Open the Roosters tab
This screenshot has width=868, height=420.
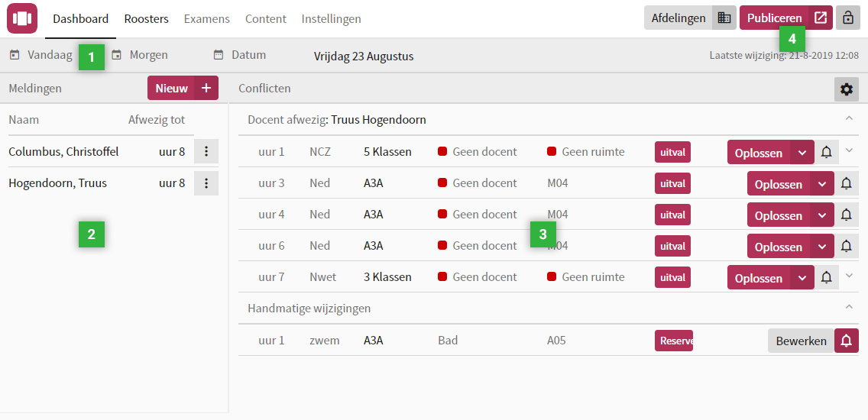pos(146,19)
